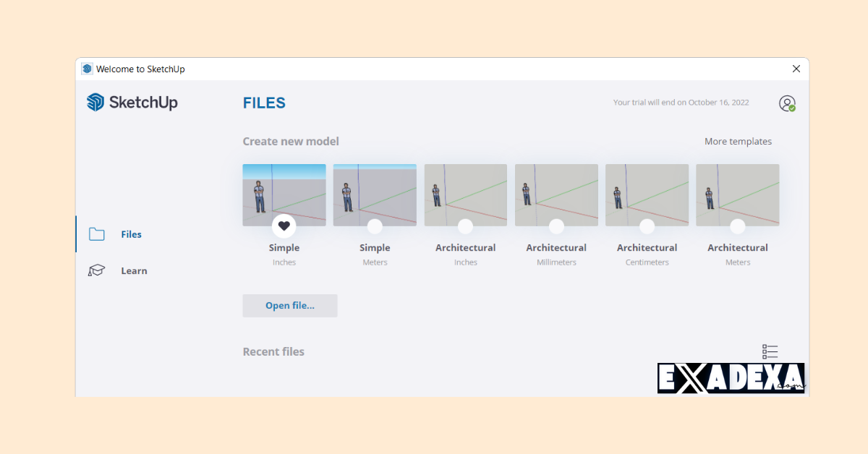Select Simple Inches template thumbnail

tap(284, 192)
